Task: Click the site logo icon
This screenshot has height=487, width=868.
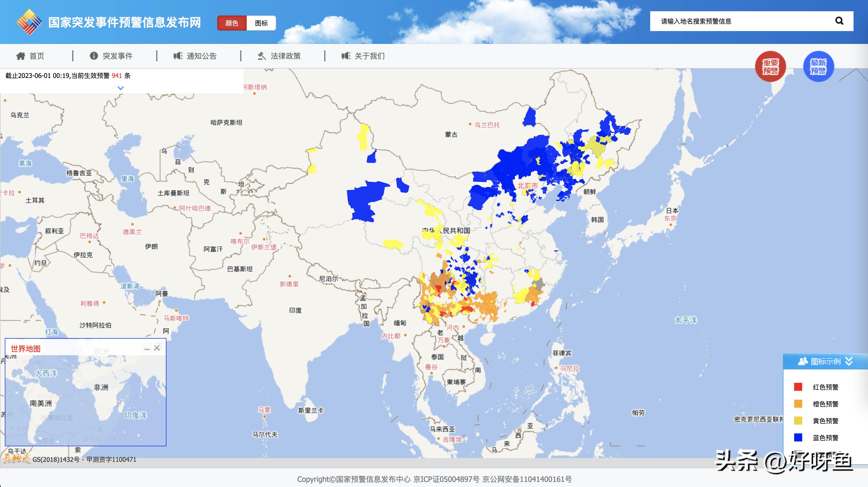Action: coord(29,22)
